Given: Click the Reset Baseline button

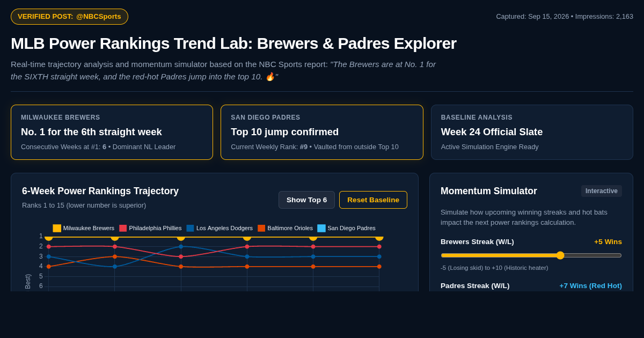Looking at the screenshot, I should coord(373,200).
